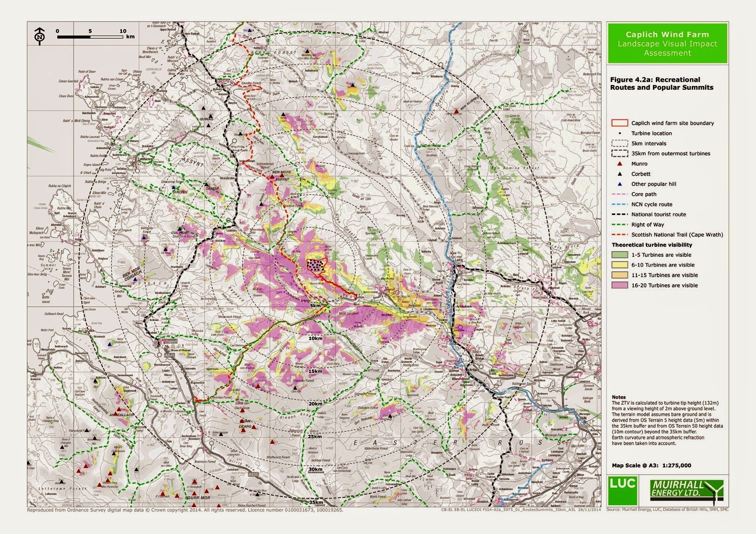This screenshot has height=534, width=756.
Task: Pick the pink 16-20 Turbines visibility swatch
Action: 619,285
